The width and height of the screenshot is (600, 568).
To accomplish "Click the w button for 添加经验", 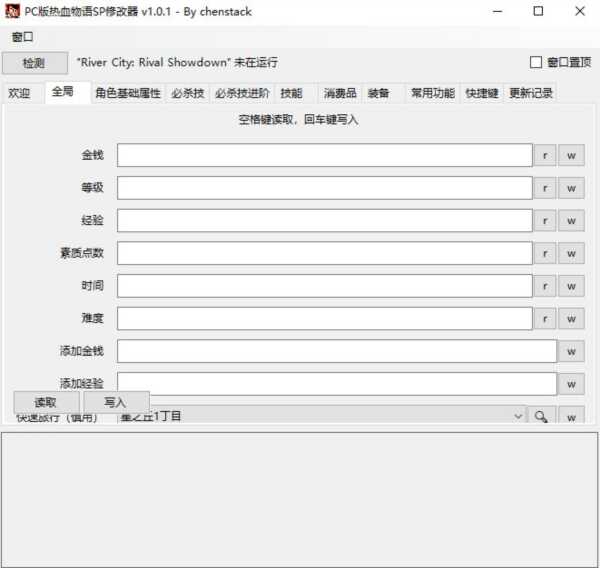I will pyautogui.click(x=571, y=384).
